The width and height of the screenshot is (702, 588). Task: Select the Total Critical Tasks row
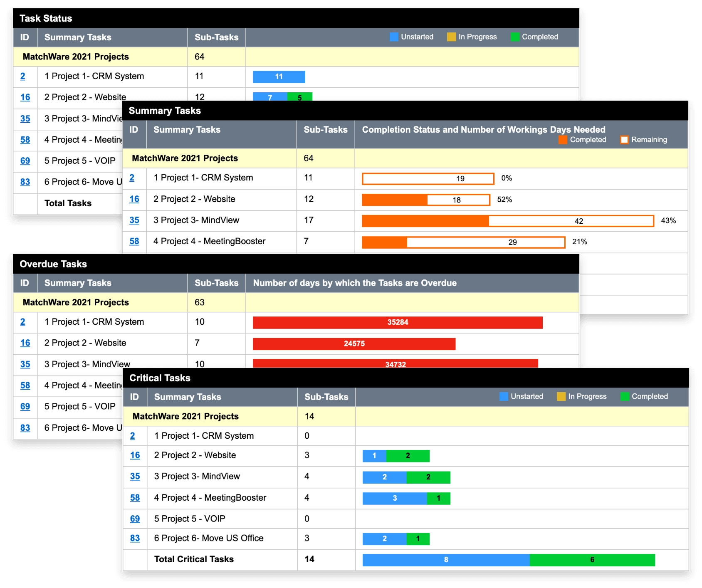coord(194,559)
